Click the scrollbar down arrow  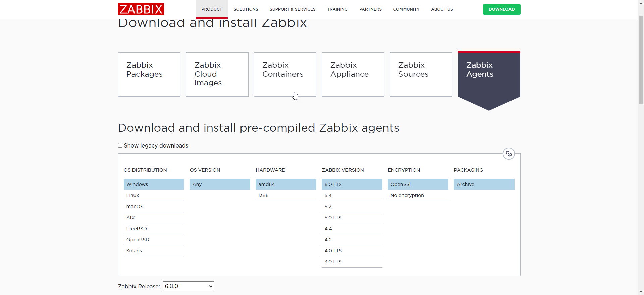641,292
